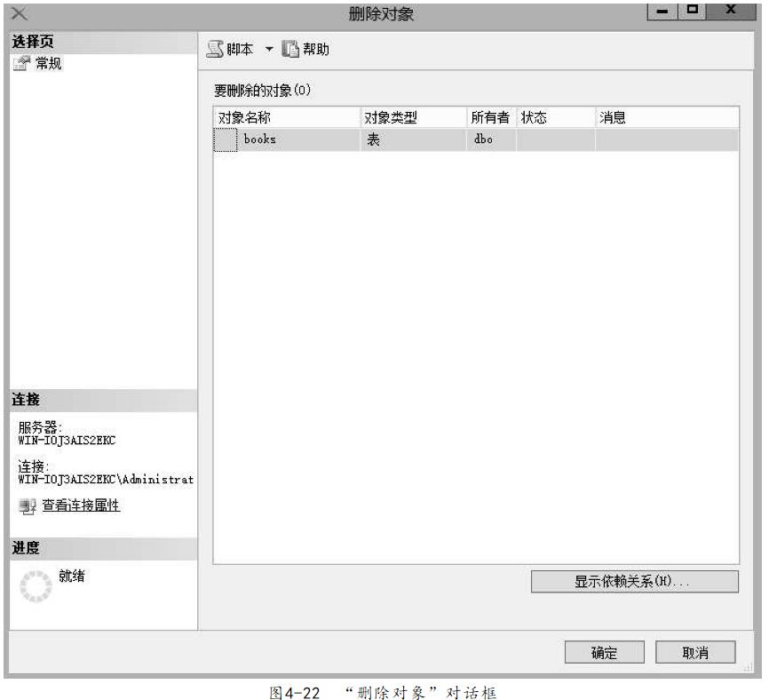Click the 常规 page icon

[21, 63]
